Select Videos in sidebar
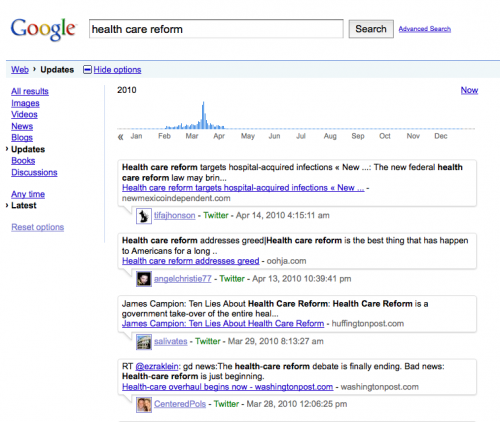 (x=24, y=114)
